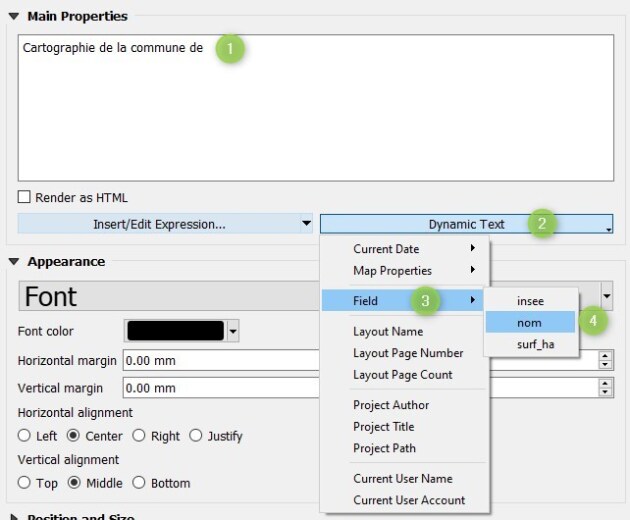Click the Vertical margin field

(221, 388)
